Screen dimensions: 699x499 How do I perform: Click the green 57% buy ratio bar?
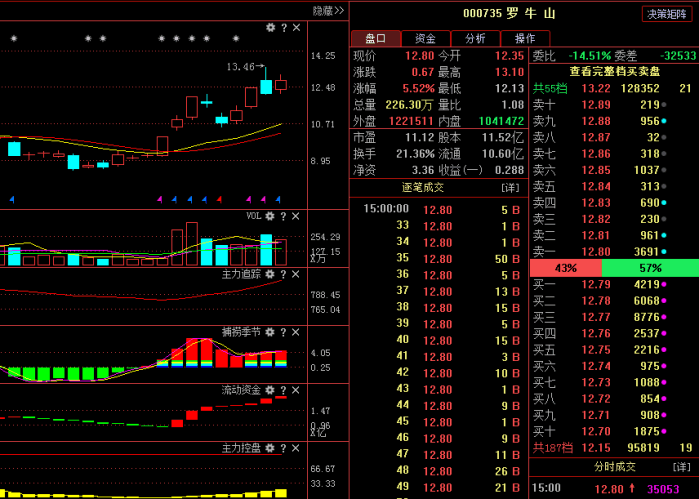[650, 268]
